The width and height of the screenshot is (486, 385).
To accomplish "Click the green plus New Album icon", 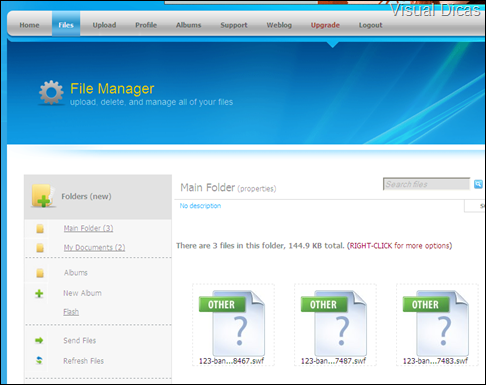I will 39,294.
